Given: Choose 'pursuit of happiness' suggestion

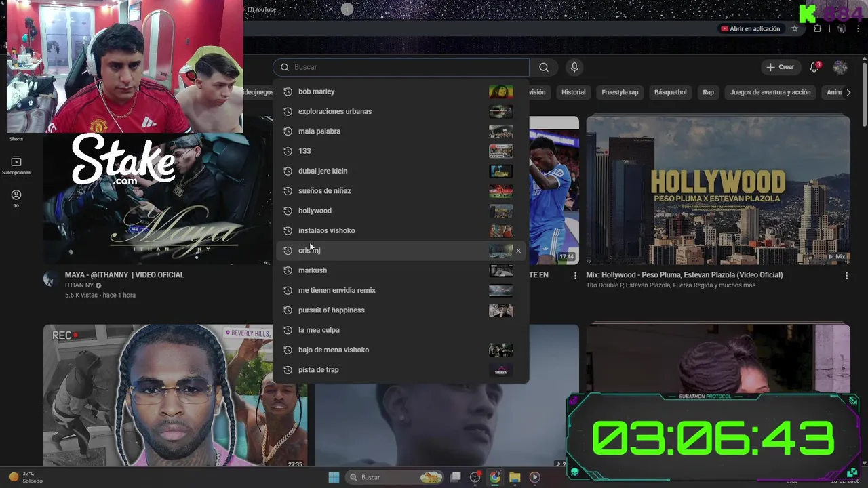Looking at the screenshot, I should (401, 310).
